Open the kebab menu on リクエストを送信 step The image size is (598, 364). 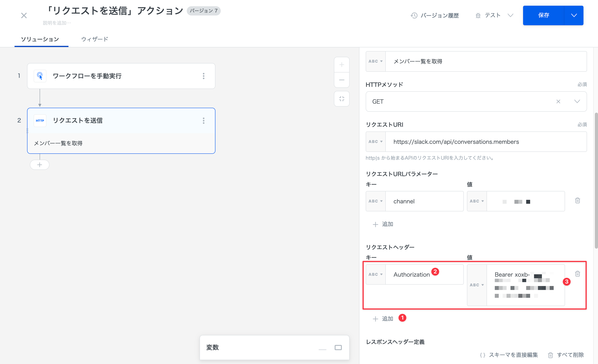204,120
